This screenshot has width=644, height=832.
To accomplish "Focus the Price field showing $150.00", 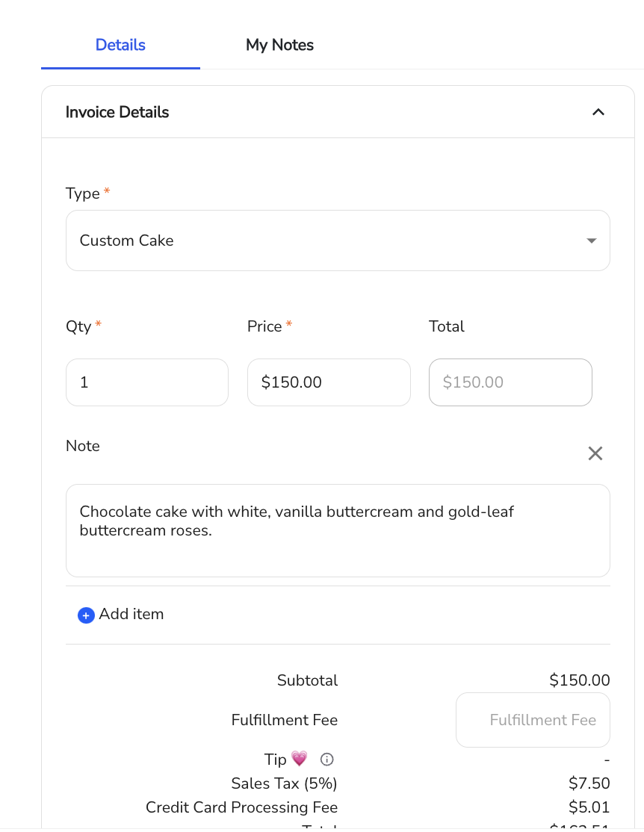I will 329,382.
